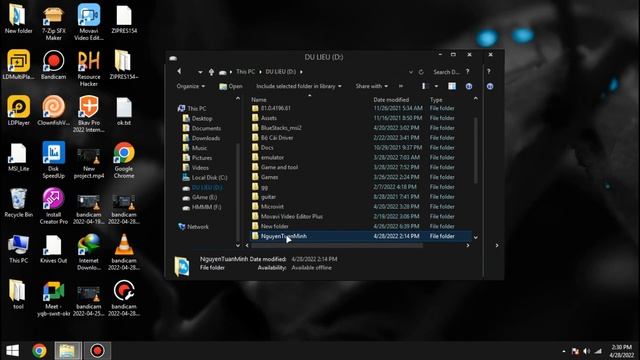Image resolution: width=640 pixels, height=360 pixels.
Task: Click Bandicam record icon in taskbar
Action: click(x=97, y=351)
